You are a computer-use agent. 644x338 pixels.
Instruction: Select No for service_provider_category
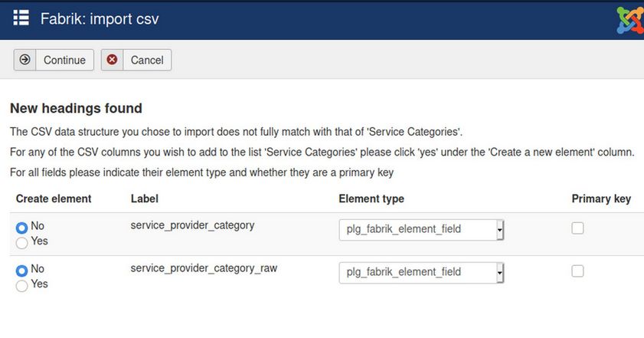pyautogui.click(x=21, y=228)
